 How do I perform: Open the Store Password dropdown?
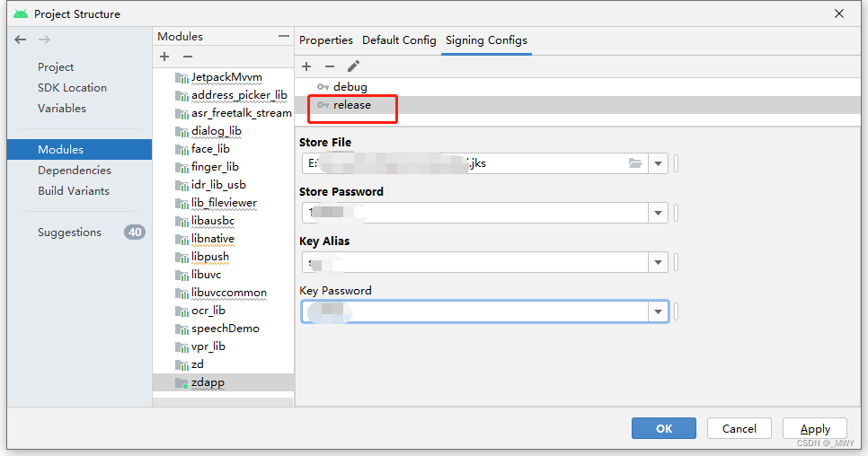coord(659,213)
